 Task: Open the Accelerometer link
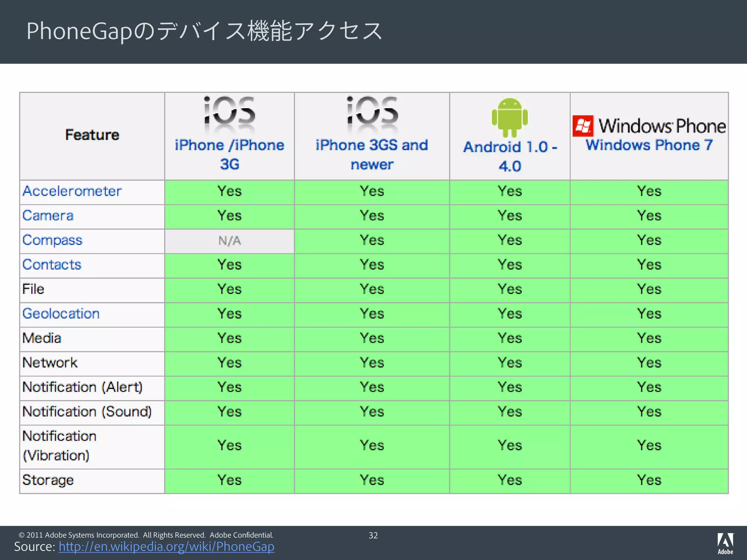pyautogui.click(x=72, y=191)
